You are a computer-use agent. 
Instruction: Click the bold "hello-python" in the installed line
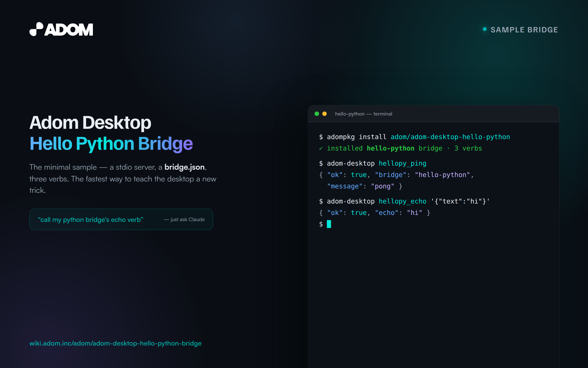(390, 148)
